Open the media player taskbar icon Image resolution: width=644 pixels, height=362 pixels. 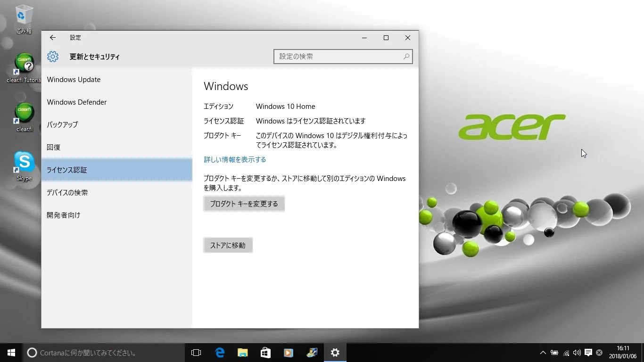click(x=289, y=353)
